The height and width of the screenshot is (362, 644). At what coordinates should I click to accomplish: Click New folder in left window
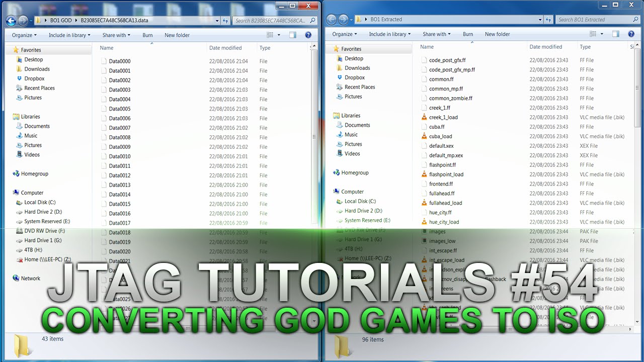pyautogui.click(x=177, y=35)
